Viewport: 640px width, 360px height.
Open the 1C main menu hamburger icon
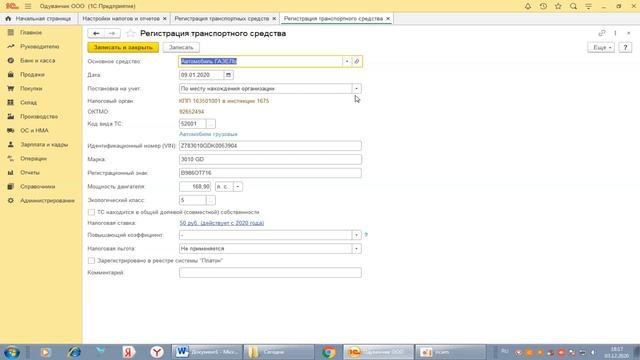[28, 6]
